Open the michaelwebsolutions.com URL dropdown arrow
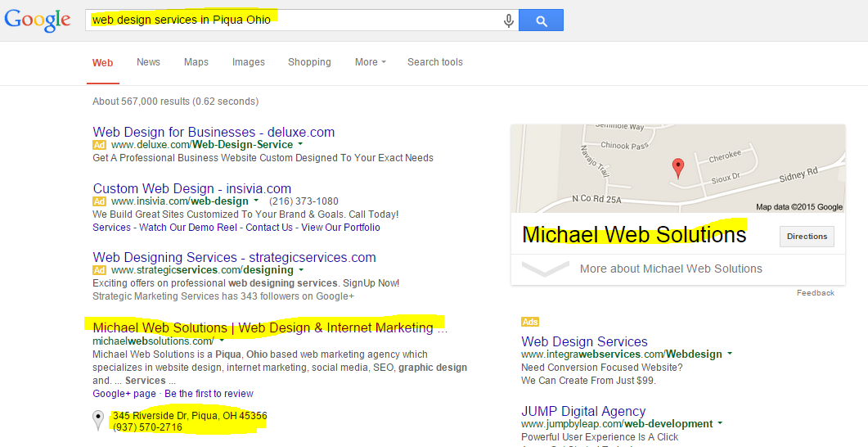 pos(222,341)
